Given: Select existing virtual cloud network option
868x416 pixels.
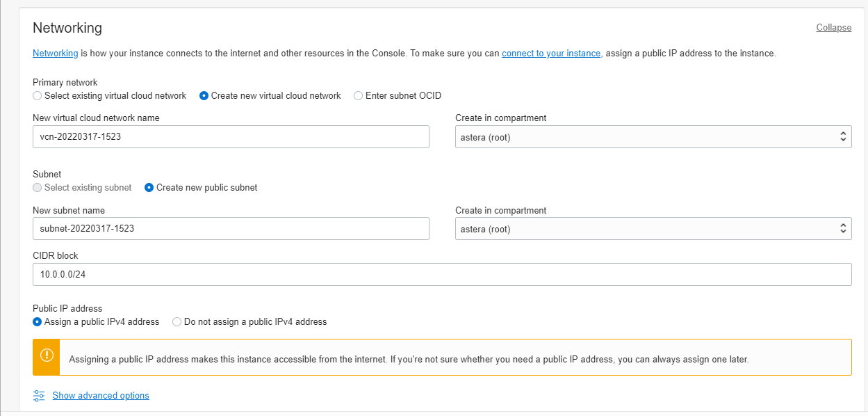Looking at the screenshot, I should tap(38, 96).
